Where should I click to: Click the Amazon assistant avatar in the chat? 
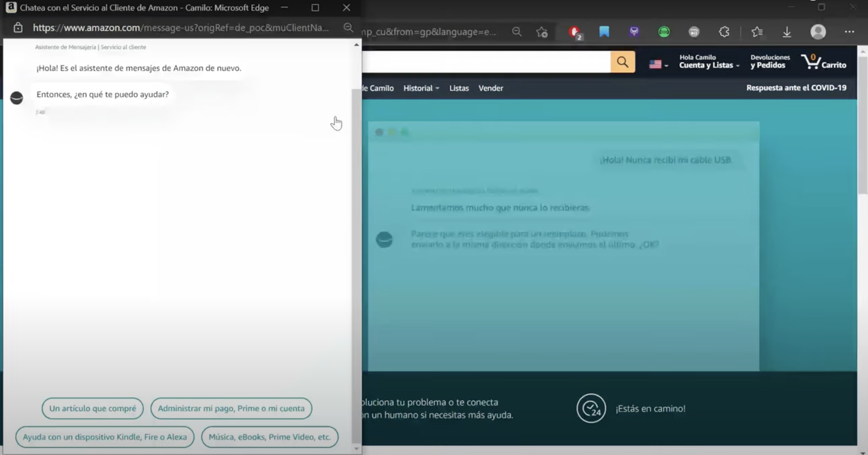pyautogui.click(x=17, y=98)
